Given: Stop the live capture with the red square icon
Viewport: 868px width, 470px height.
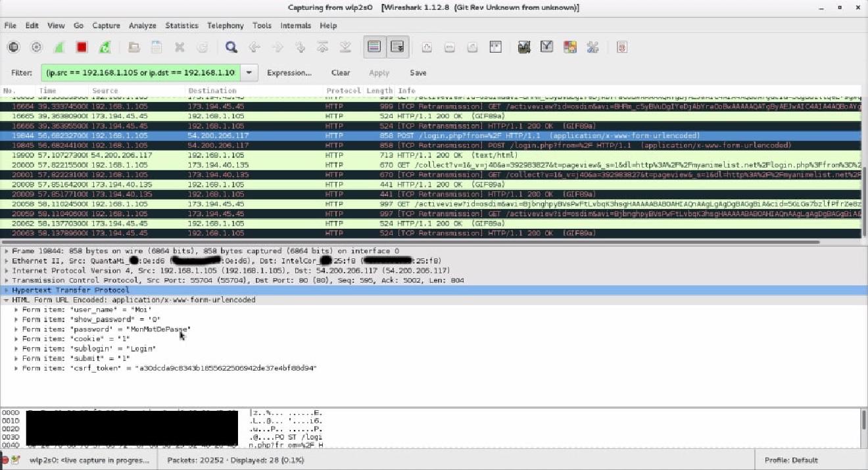Looking at the screenshot, I should (81, 47).
